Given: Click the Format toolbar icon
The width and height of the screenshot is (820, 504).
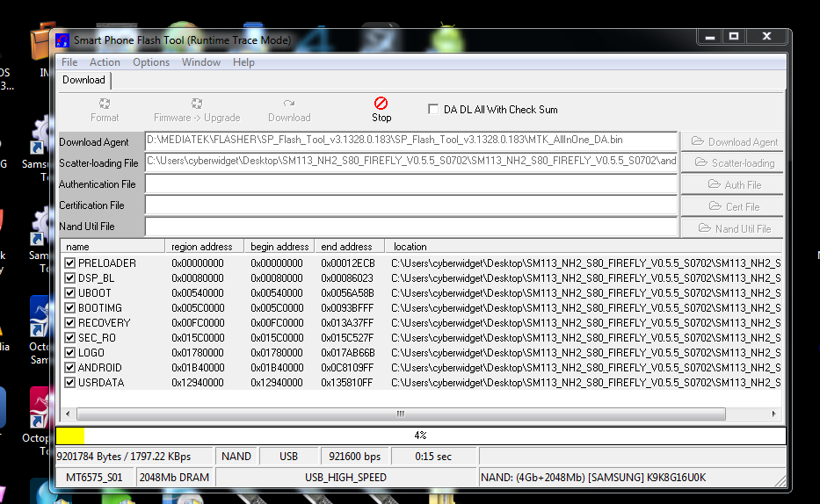Looking at the screenshot, I should [105, 104].
